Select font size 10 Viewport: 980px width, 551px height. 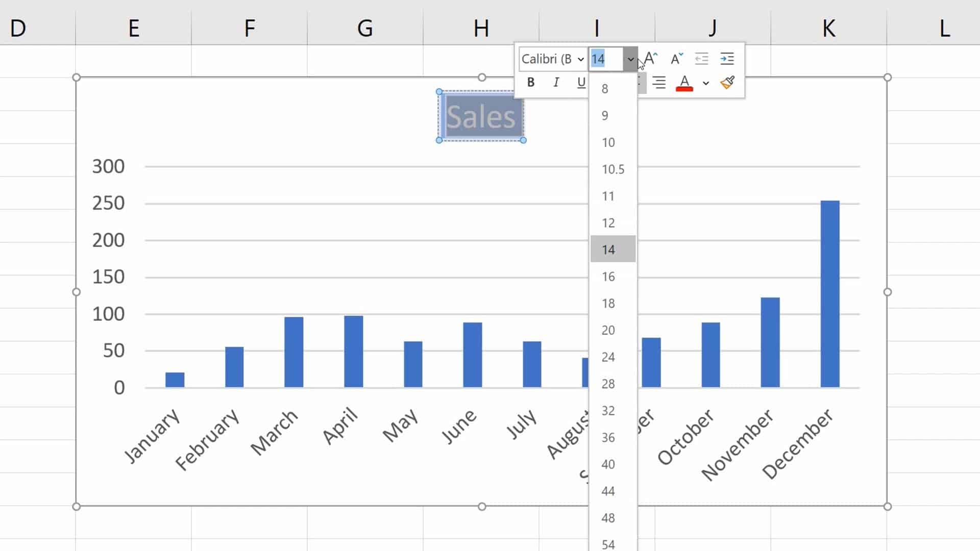613,142
